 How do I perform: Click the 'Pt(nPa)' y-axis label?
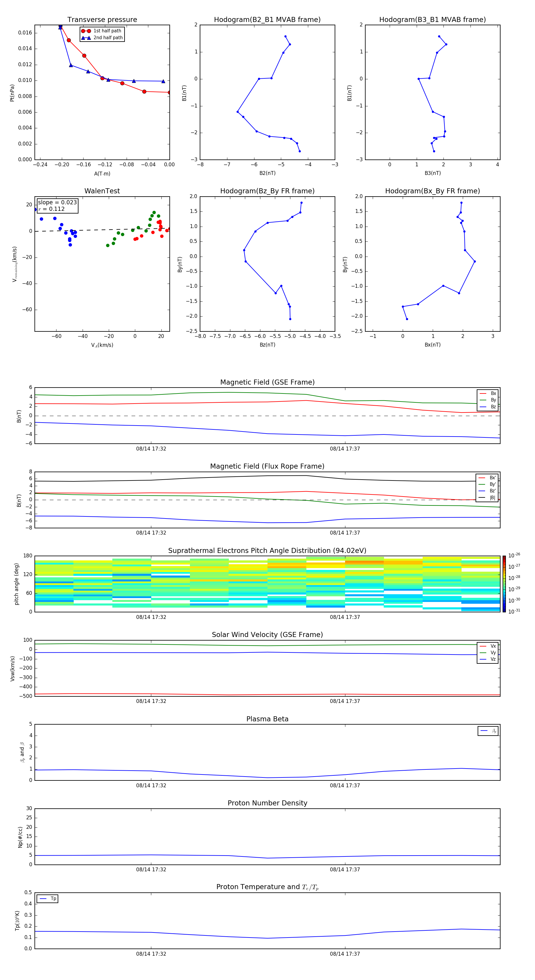12,93
